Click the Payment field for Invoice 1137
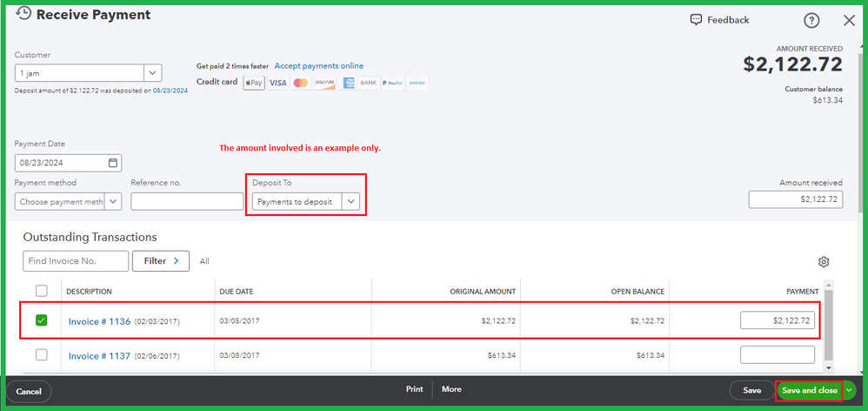This screenshot has height=411, width=868. click(778, 355)
